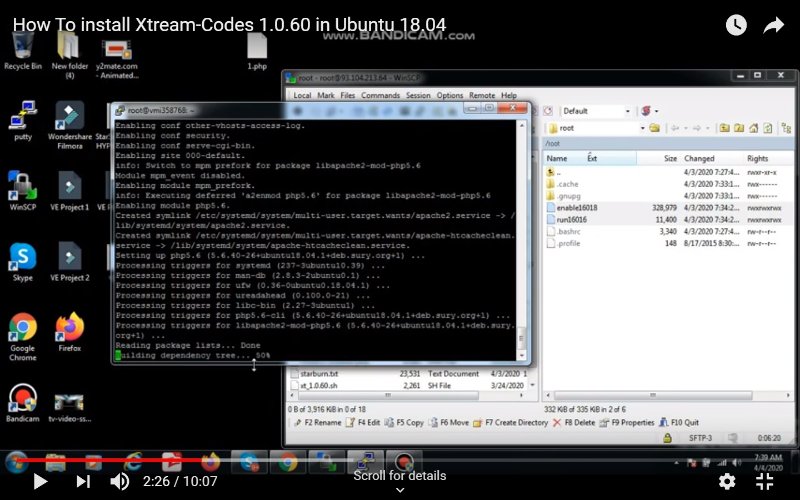Sort remote files by Rights column
The height and width of the screenshot is (500, 800).
pyautogui.click(x=768, y=159)
